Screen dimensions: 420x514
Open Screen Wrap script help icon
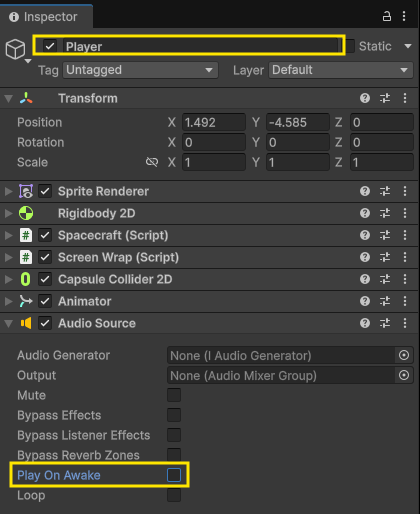pos(365,257)
